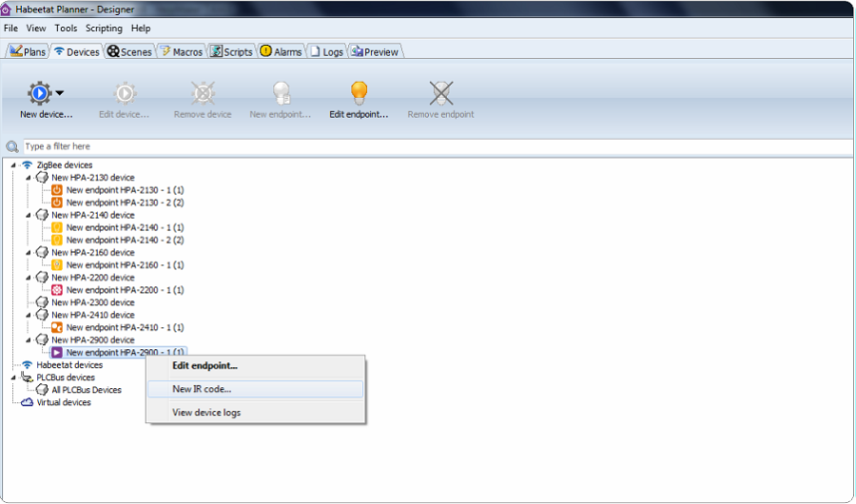Collapse the New HPA-2200 device node

click(x=29, y=278)
